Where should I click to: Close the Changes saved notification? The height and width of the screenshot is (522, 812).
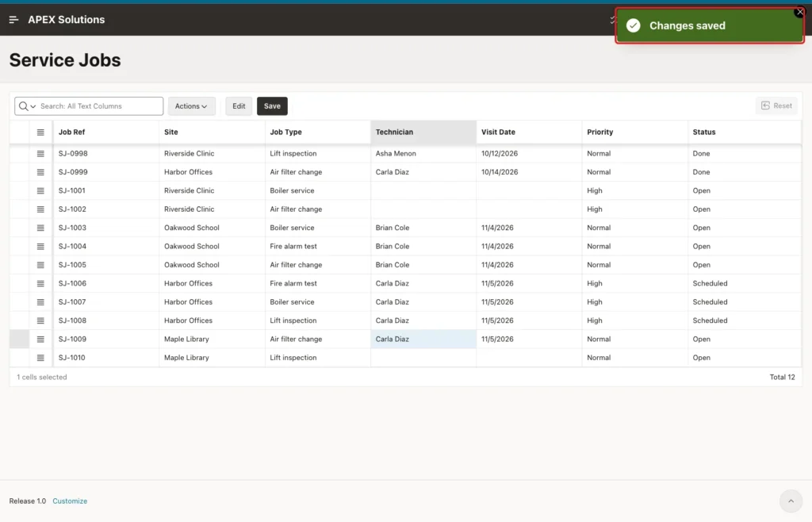[x=799, y=11]
